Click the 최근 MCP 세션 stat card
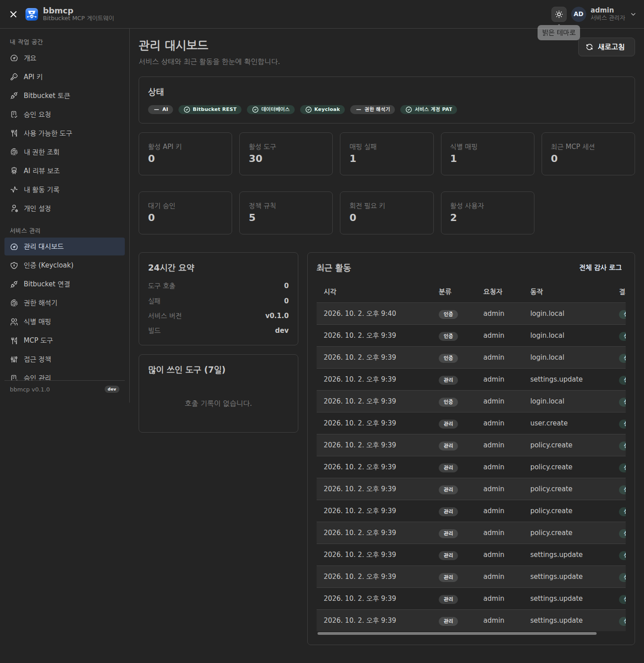The image size is (644, 663). tap(588, 154)
